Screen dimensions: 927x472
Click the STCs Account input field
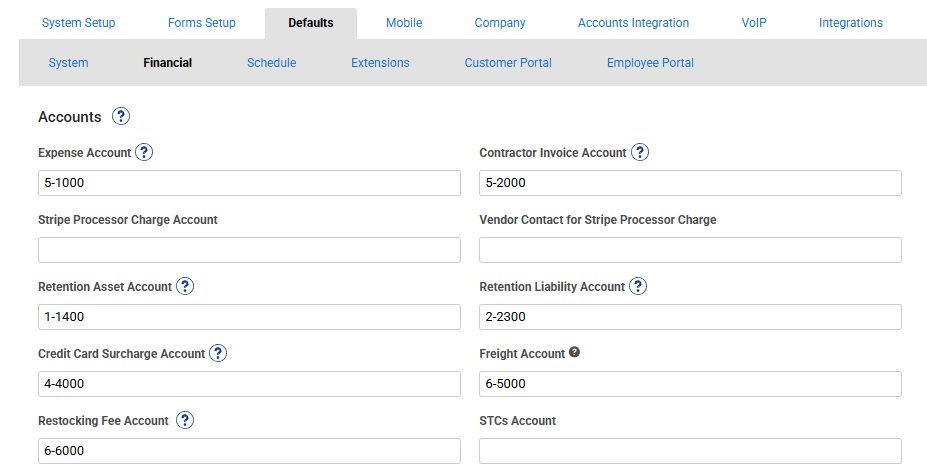tap(690, 451)
